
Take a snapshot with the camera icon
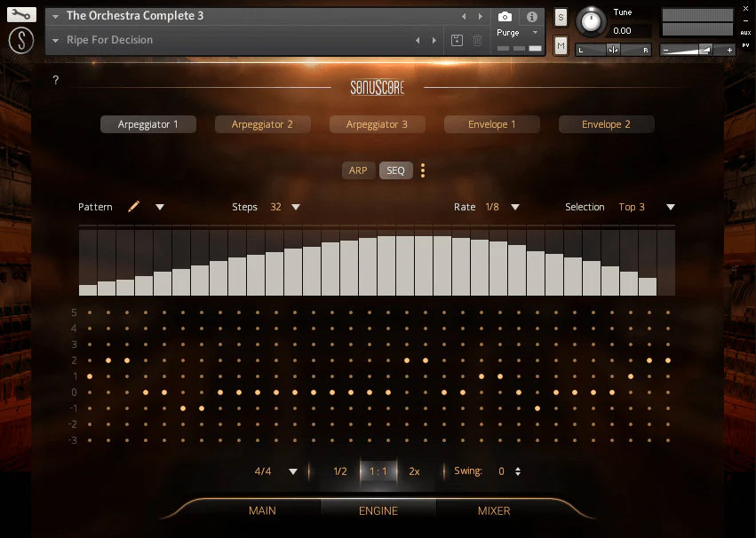pyautogui.click(x=505, y=17)
